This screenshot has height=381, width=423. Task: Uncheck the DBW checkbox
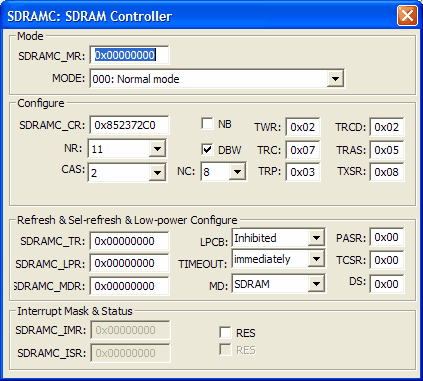(x=207, y=149)
